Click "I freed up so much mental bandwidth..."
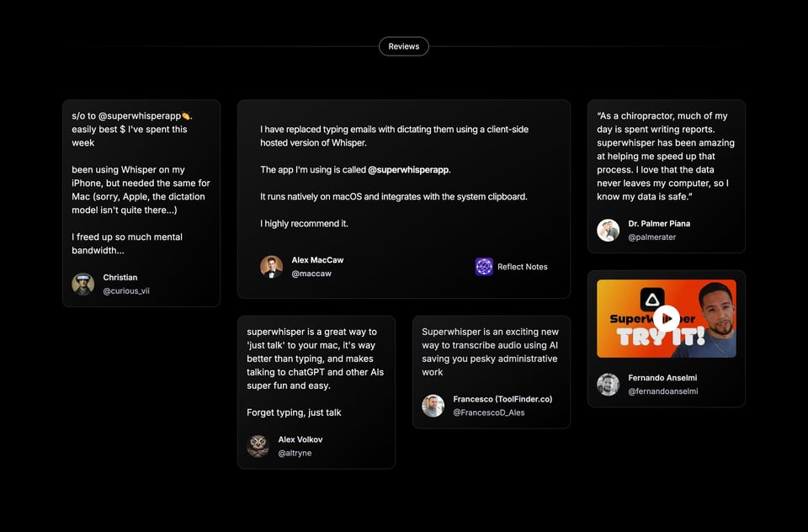Image resolution: width=808 pixels, height=532 pixels. coord(127,244)
